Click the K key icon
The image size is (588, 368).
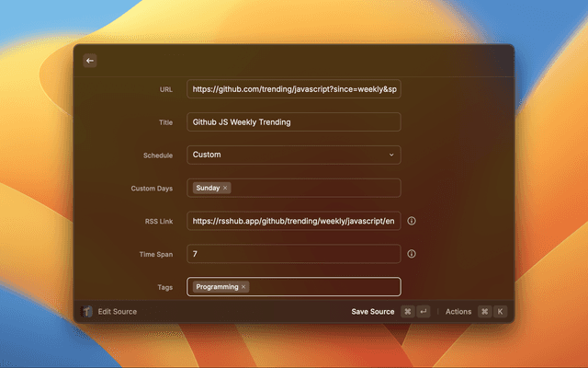pyautogui.click(x=500, y=312)
